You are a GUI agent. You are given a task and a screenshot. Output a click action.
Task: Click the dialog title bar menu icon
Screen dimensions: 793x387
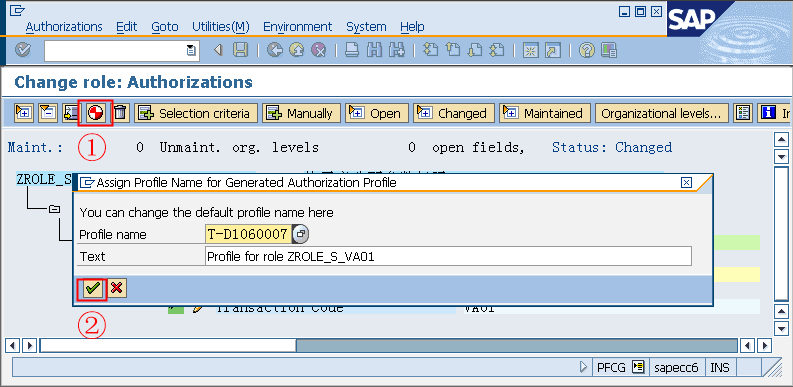click(87, 183)
